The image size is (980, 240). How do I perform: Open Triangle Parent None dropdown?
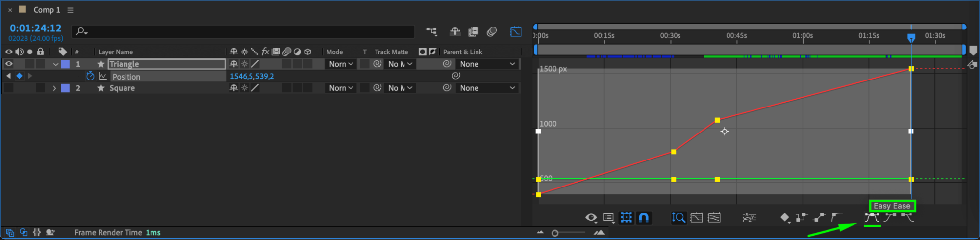tap(487, 64)
